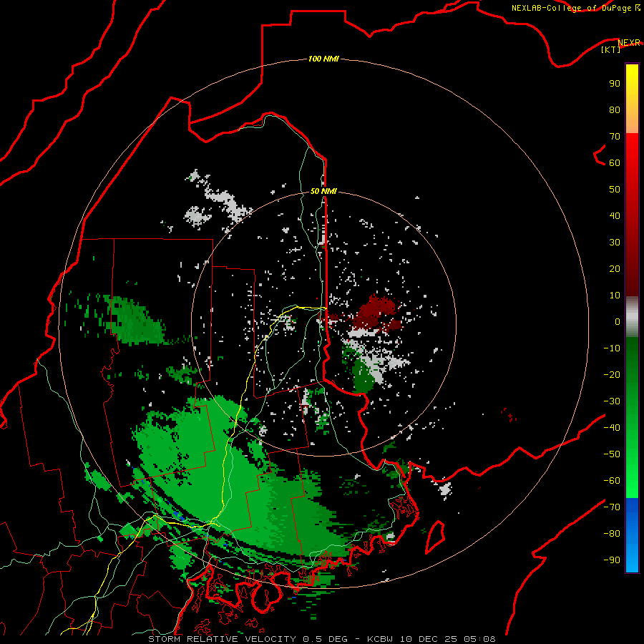Select the -20 knot legend label
Viewport: 644px width, 644px height.
coord(612,375)
